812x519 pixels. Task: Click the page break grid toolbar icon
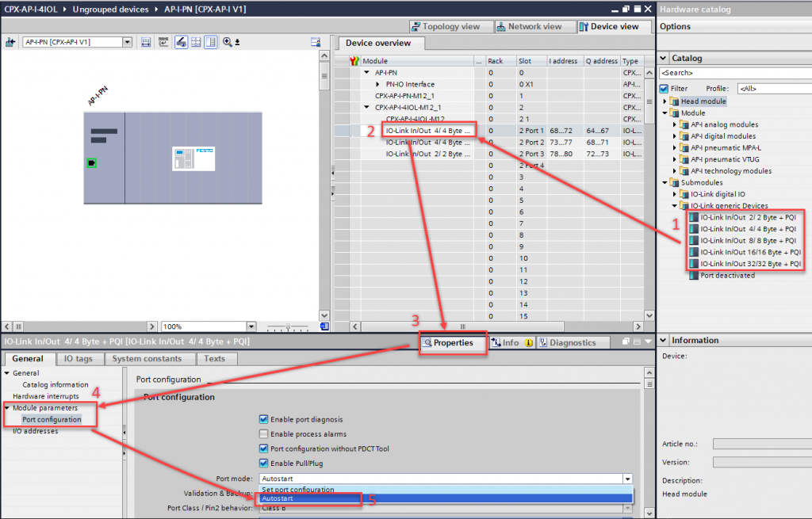click(x=196, y=43)
